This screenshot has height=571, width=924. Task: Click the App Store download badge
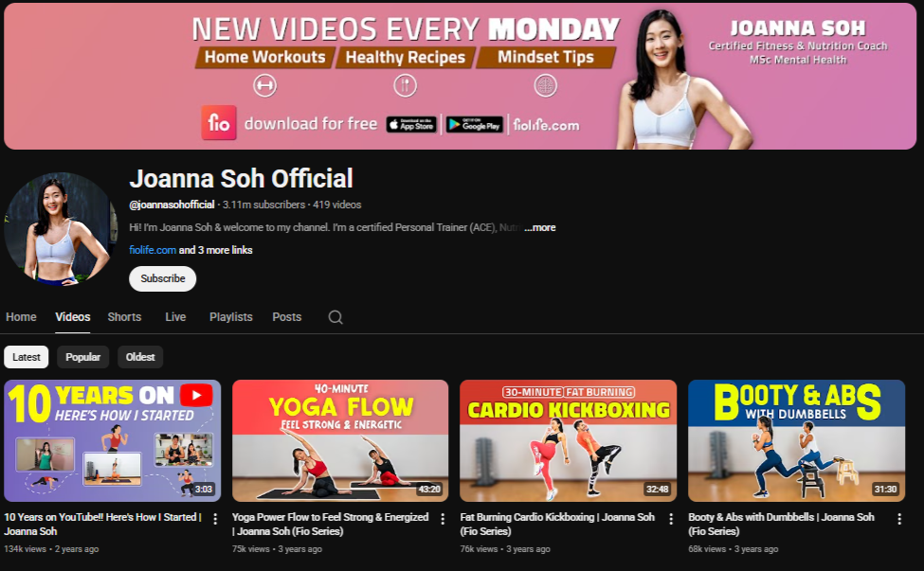(x=411, y=124)
